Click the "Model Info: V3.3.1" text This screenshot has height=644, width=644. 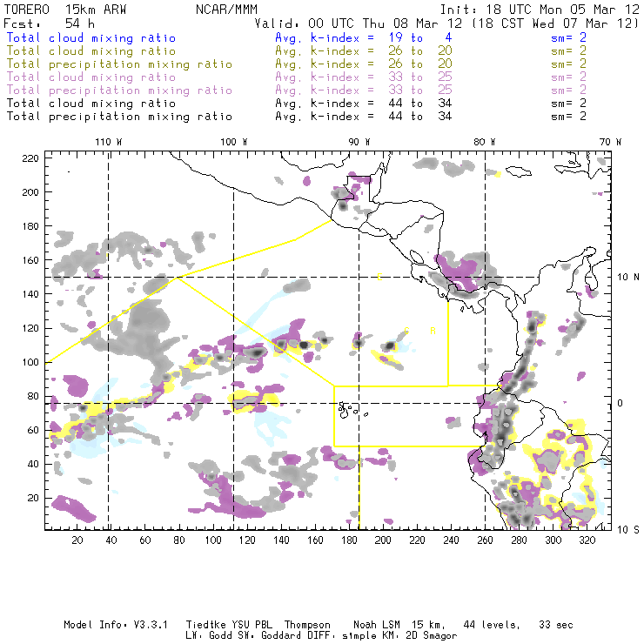116,625
